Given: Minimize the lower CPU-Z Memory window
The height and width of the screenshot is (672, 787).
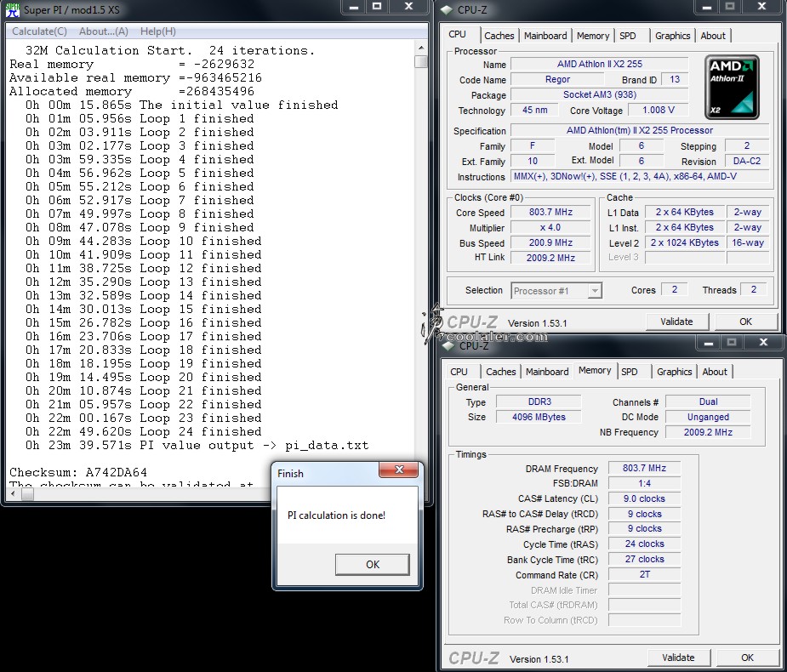Looking at the screenshot, I should pos(709,343).
